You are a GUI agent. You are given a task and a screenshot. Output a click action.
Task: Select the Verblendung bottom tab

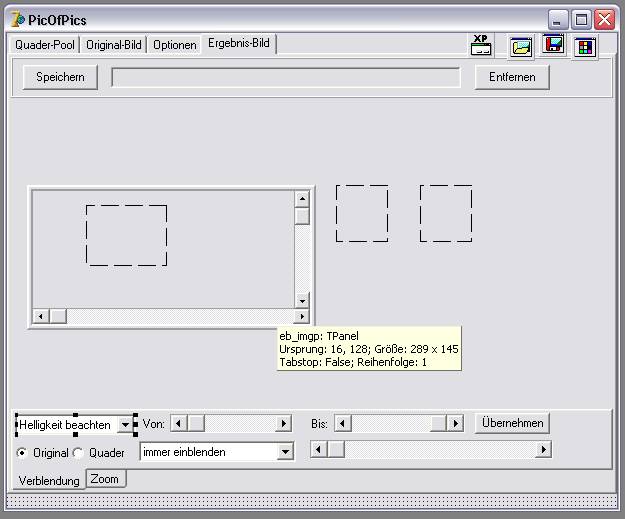pos(49,480)
